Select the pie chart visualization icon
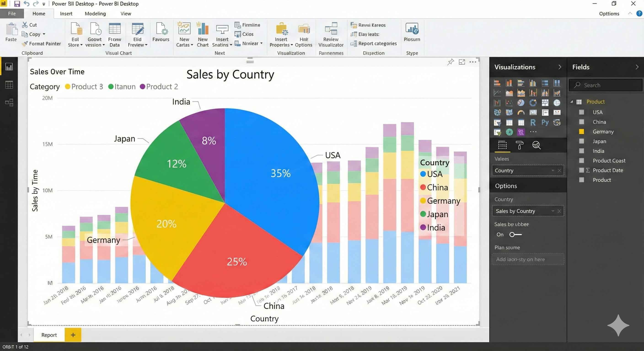The height and width of the screenshot is (351, 644). coord(521,103)
